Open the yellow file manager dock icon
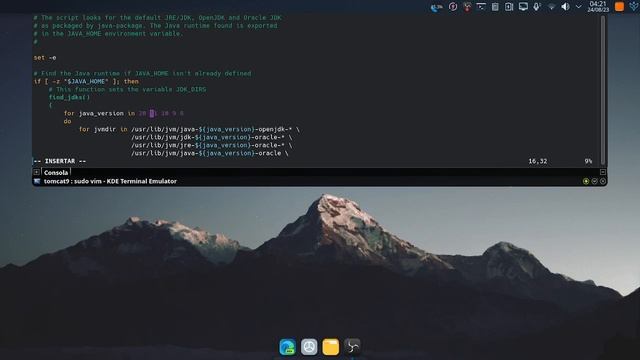The width and height of the screenshot is (640, 360). click(x=331, y=347)
